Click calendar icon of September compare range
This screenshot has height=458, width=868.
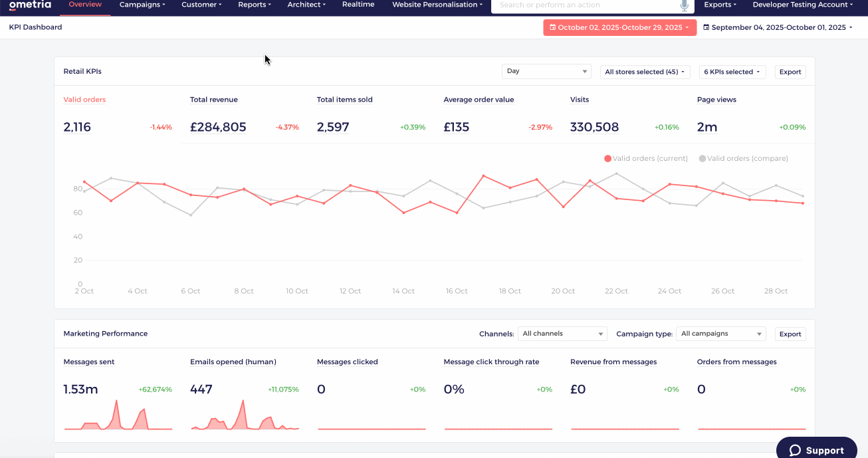[x=706, y=28]
